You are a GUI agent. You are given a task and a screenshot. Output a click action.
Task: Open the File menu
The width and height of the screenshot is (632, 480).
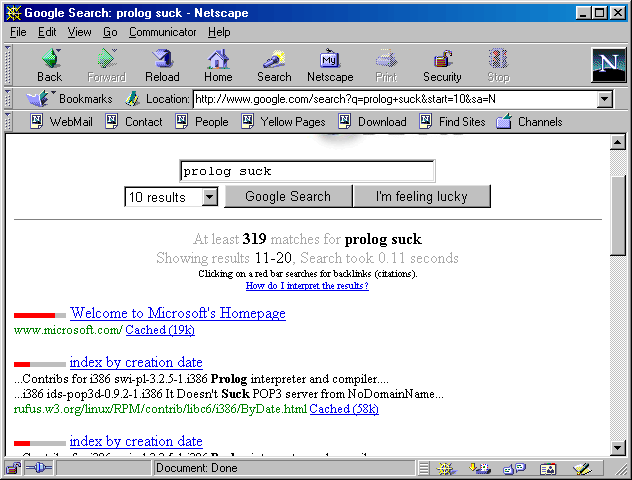click(18, 32)
